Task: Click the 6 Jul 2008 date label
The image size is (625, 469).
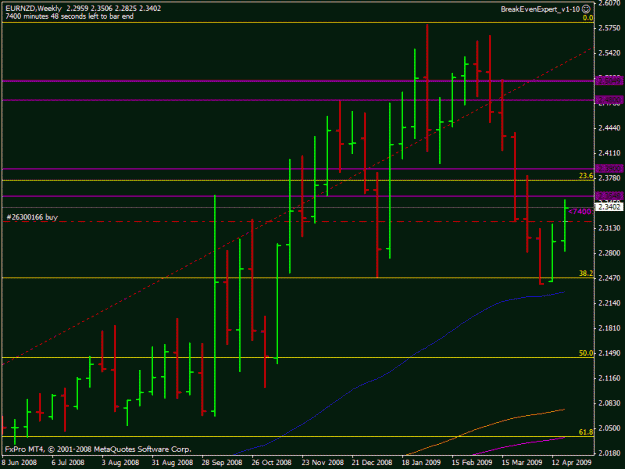Action: (68, 463)
